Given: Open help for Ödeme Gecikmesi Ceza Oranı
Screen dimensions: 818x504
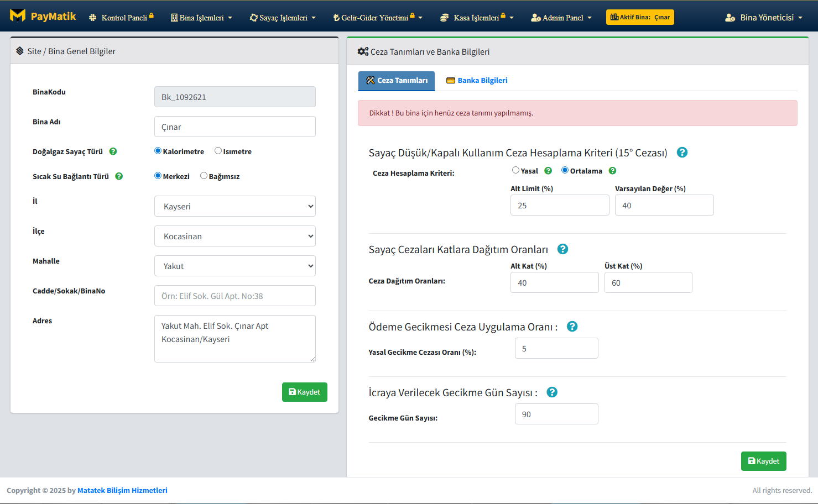Looking at the screenshot, I should (x=572, y=327).
